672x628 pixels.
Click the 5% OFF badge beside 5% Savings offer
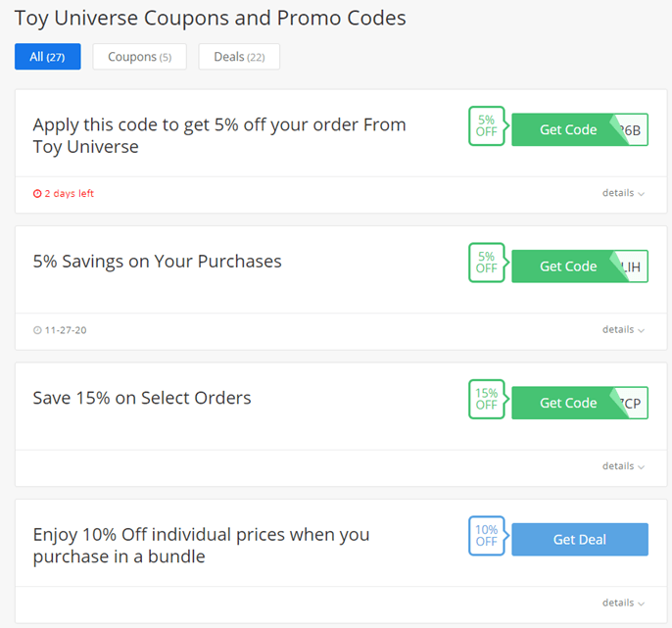pos(487,263)
